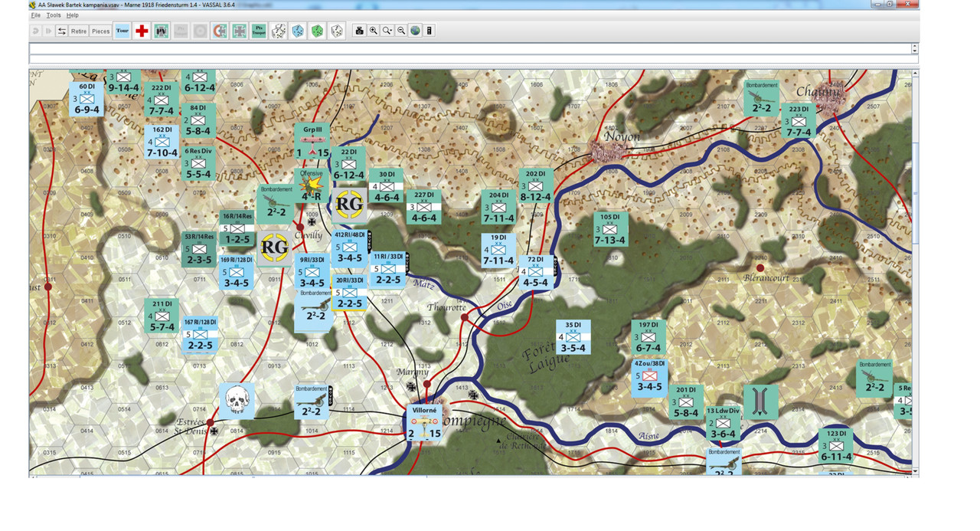Image resolution: width=980 pixels, height=531 pixels.
Task: Select the RG marker beside 22 DI
Action: click(349, 205)
